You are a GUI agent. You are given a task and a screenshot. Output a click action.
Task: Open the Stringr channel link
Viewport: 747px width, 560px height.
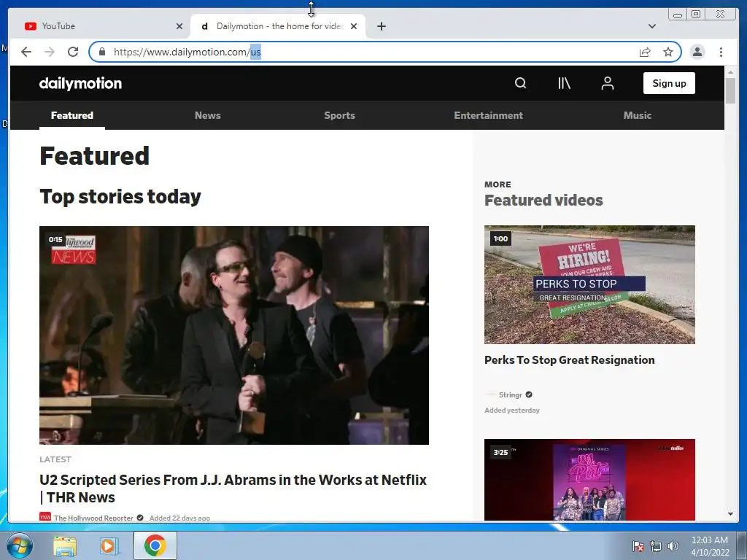[x=510, y=394]
